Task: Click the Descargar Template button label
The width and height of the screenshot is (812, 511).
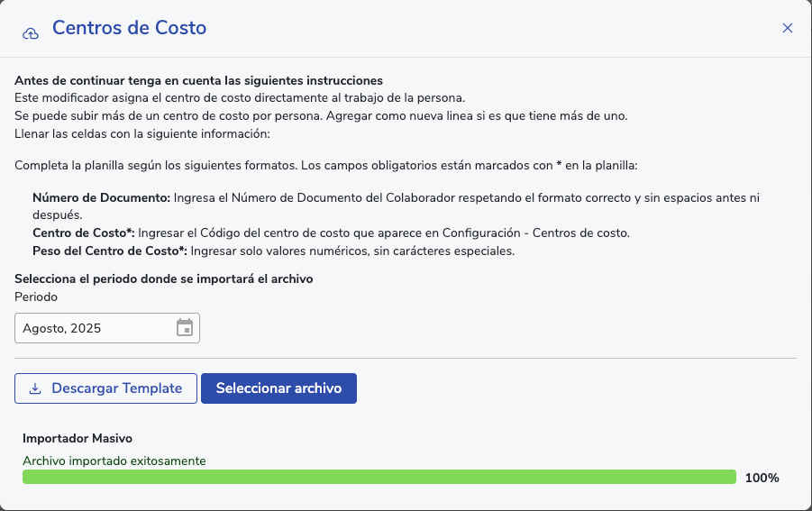Action: click(116, 388)
